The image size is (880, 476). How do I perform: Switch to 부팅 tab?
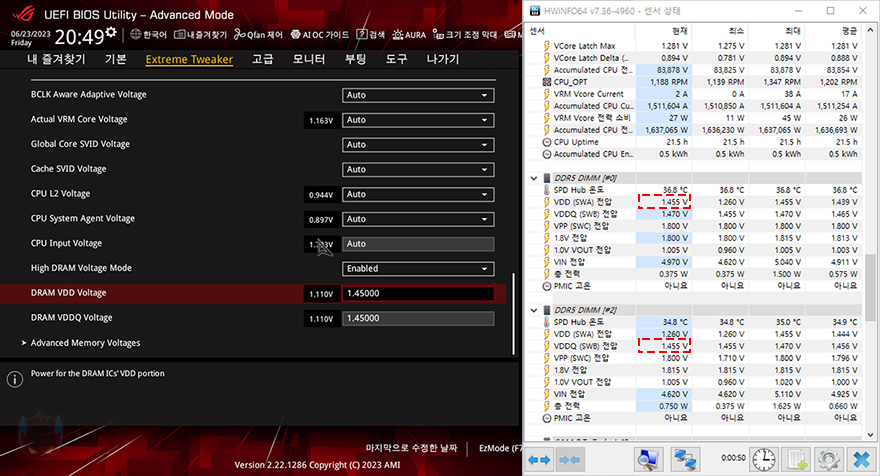pyautogui.click(x=355, y=59)
